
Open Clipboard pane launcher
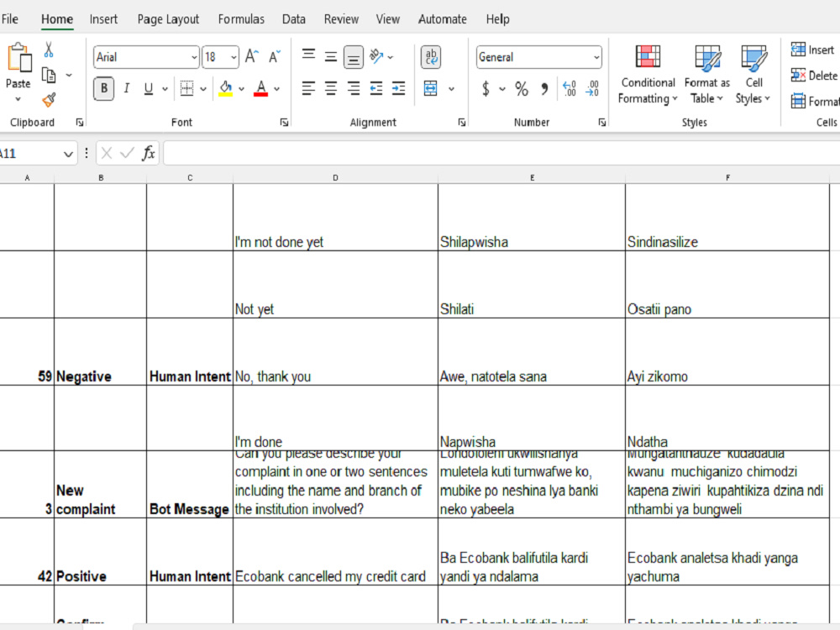(80, 123)
